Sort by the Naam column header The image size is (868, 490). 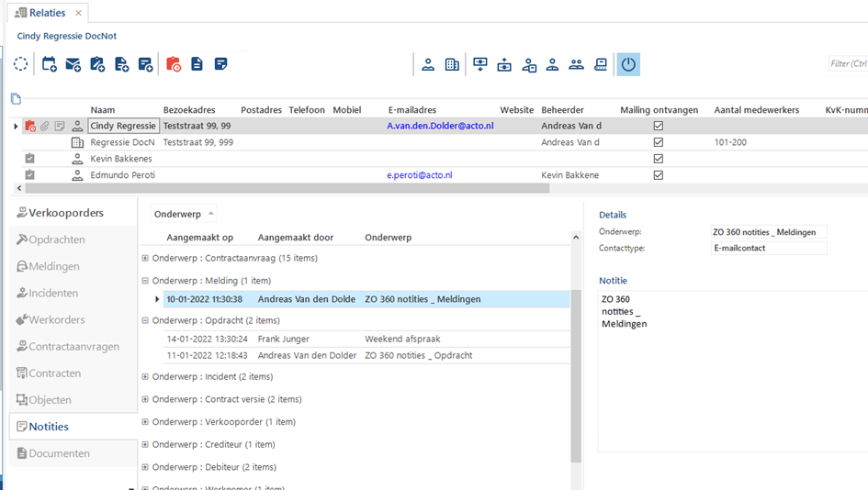103,110
